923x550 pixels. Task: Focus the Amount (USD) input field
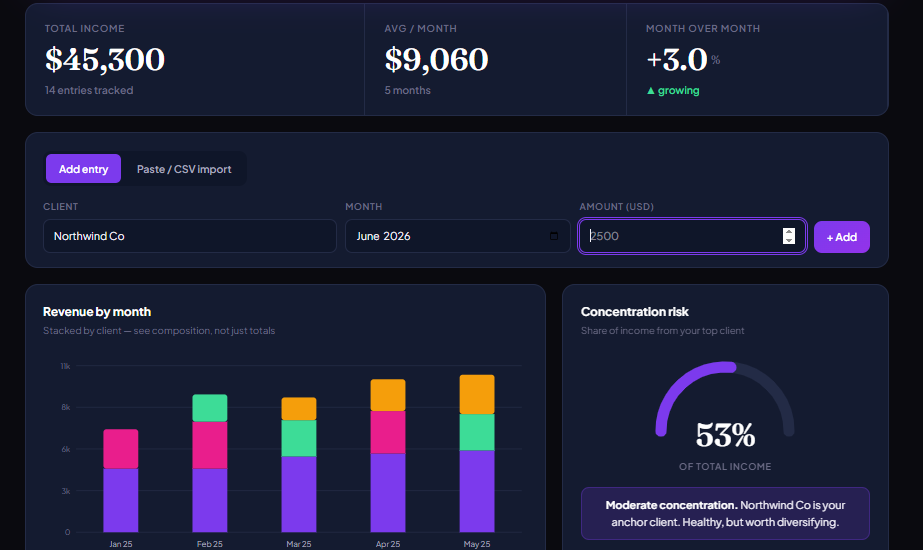692,236
